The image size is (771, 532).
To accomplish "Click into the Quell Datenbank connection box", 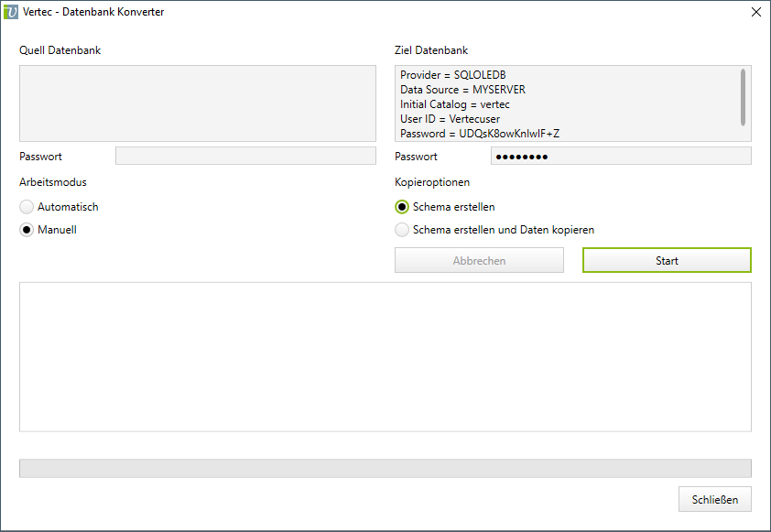I will (197, 103).
